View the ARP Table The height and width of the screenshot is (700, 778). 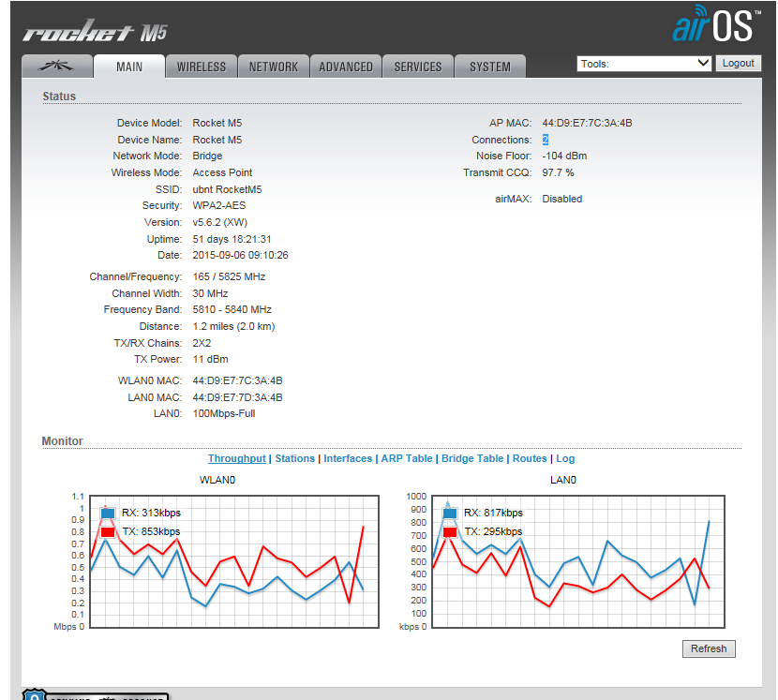point(407,458)
